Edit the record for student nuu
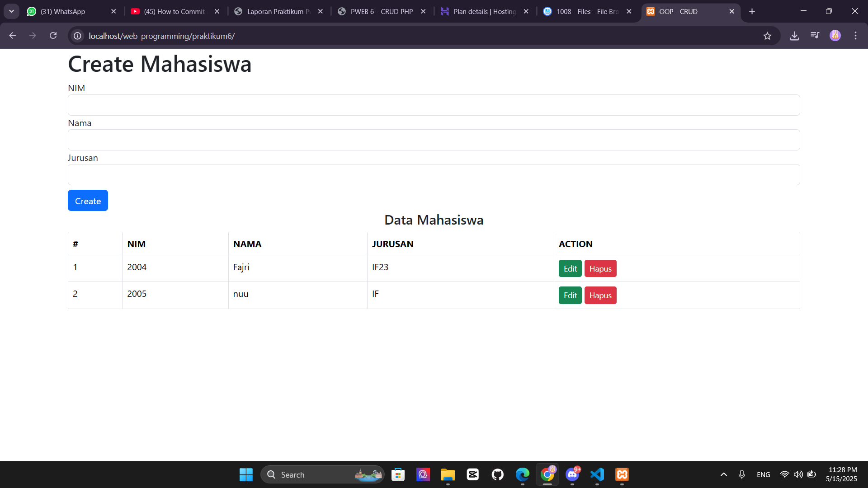Viewport: 868px width, 488px height. [570, 295]
